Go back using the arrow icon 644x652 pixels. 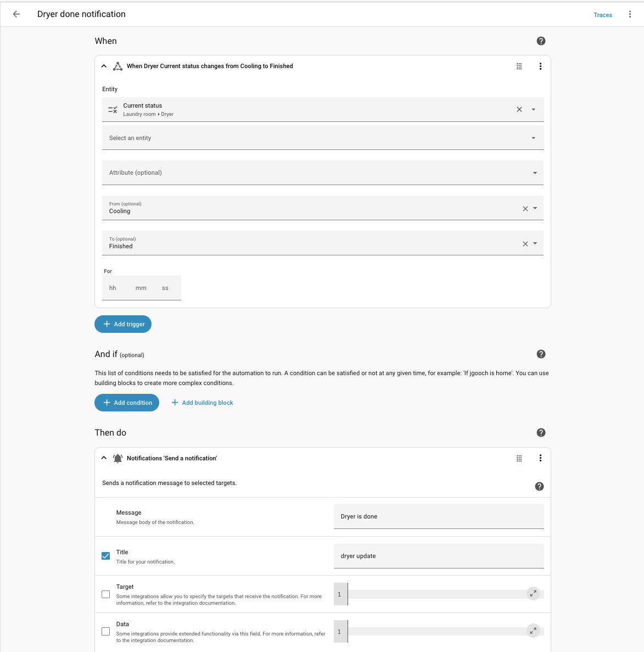pyautogui.click(x=16, y=14)
